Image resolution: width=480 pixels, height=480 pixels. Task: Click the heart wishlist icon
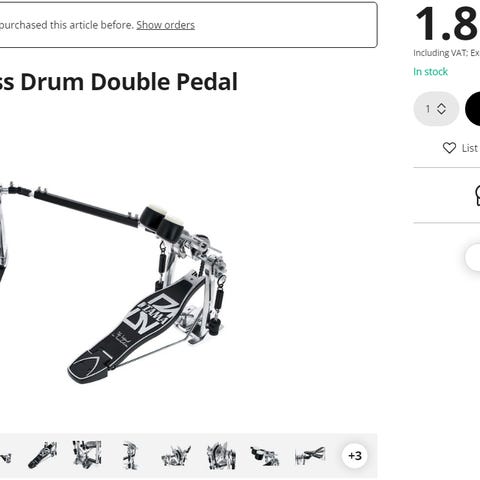click(449, 148)
